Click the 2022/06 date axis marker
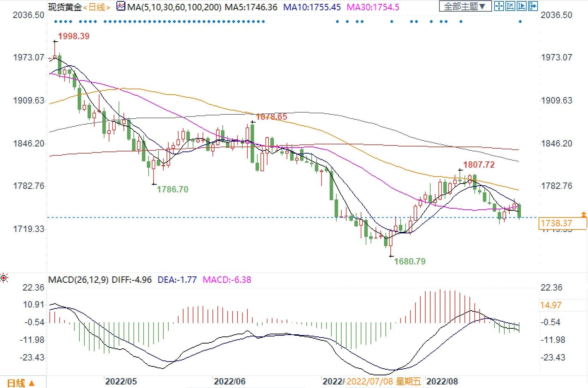This screenshot has height=388, width=588. tap(230, 381)
